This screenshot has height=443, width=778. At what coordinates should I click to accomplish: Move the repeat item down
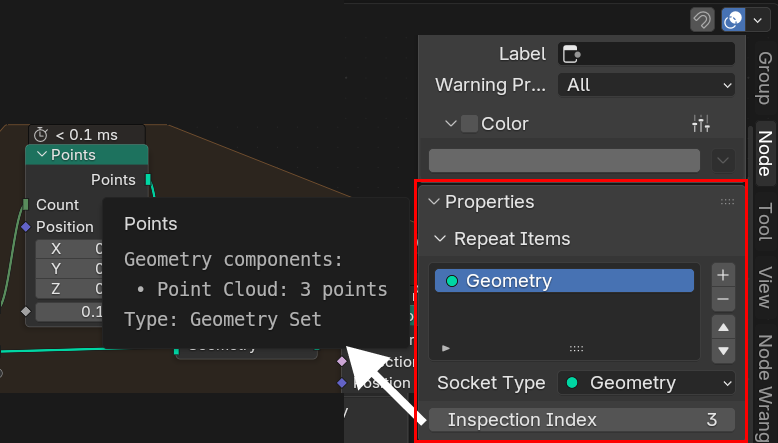723,350
